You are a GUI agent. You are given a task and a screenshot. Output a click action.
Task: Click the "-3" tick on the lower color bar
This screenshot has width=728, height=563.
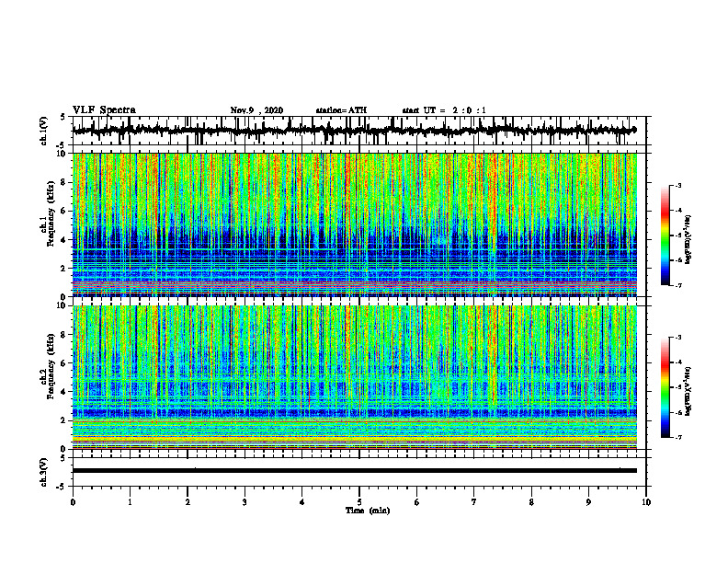(x=677, y=338)
